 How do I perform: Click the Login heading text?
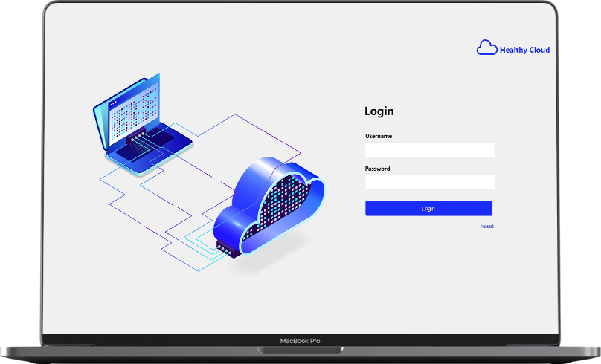coord(379,111)
